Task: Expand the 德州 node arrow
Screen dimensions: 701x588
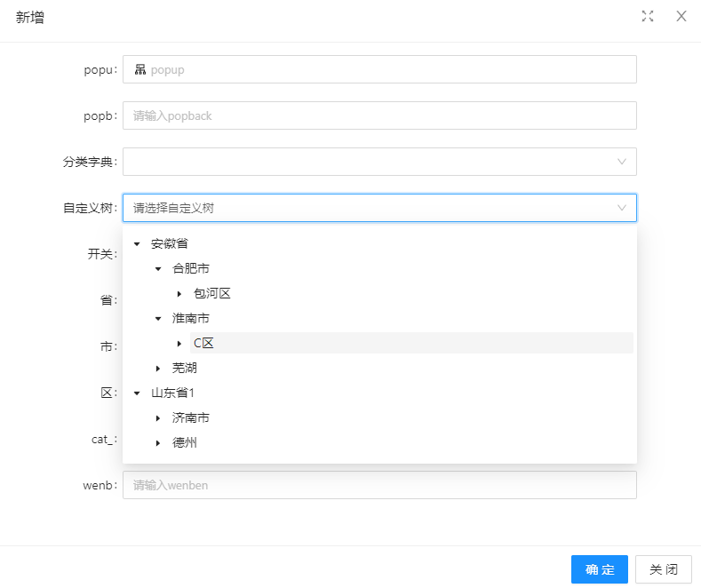Action: pyautogui.click(x=158, y=443)
